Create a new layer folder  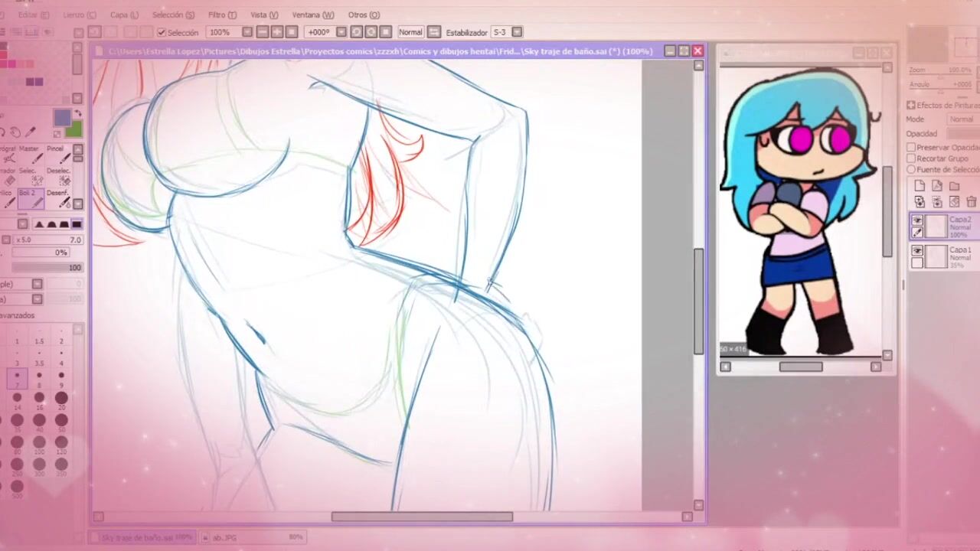(x=954, y=186)
